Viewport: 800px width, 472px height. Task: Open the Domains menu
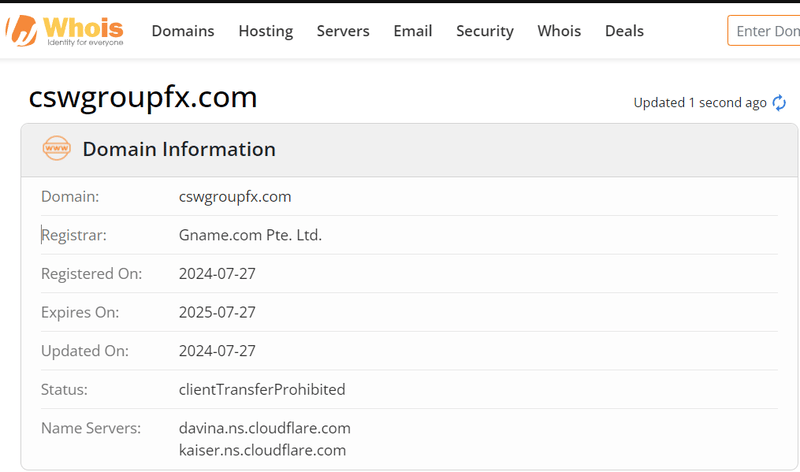tap(183, 31)
